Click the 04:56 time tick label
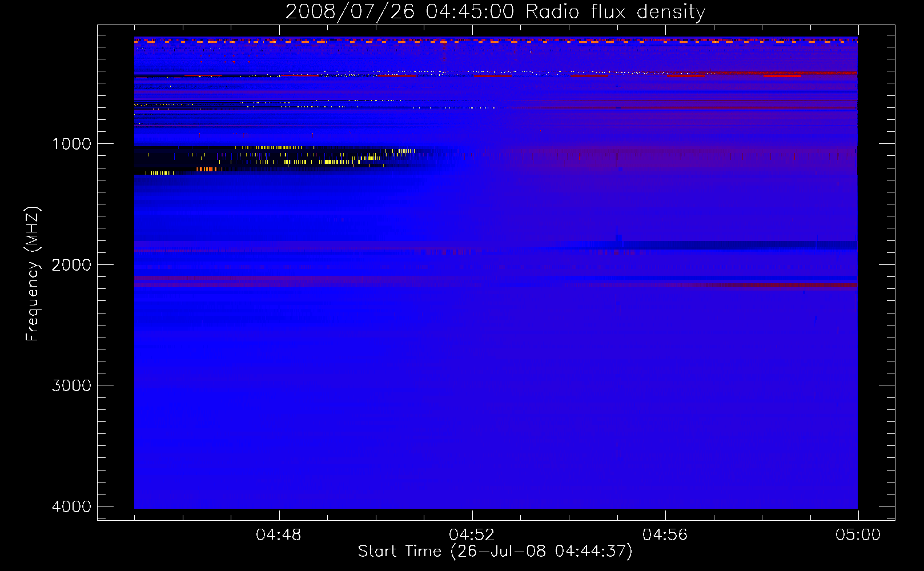Viewport: 924px width, 571px height. pos(665,535)
